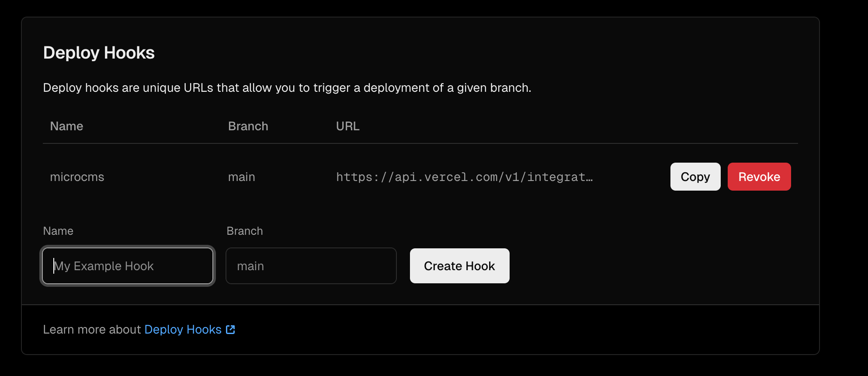Click the Name column header in table

point(66,126)
